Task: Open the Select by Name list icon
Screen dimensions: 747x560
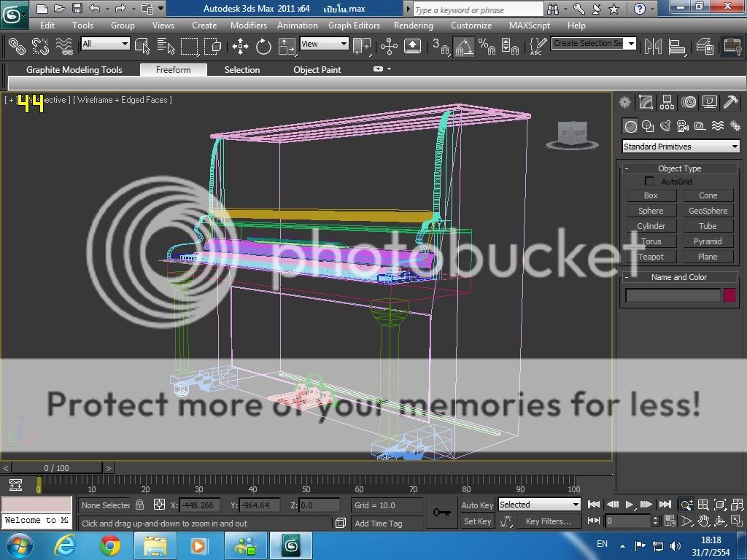Action: point(166,46)
